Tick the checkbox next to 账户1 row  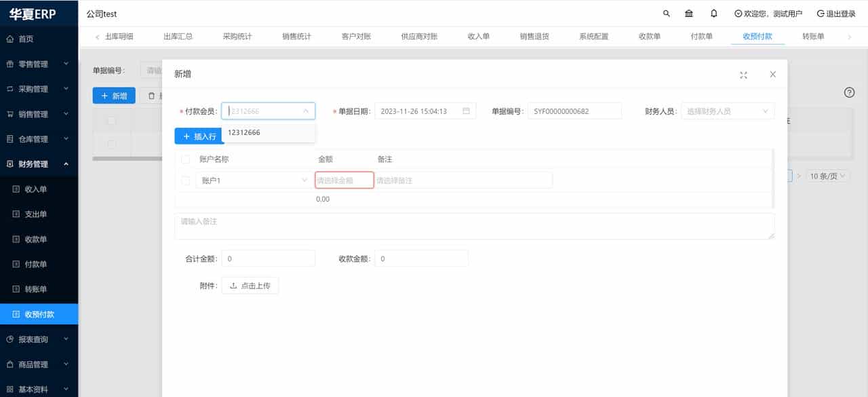(185, 181)
